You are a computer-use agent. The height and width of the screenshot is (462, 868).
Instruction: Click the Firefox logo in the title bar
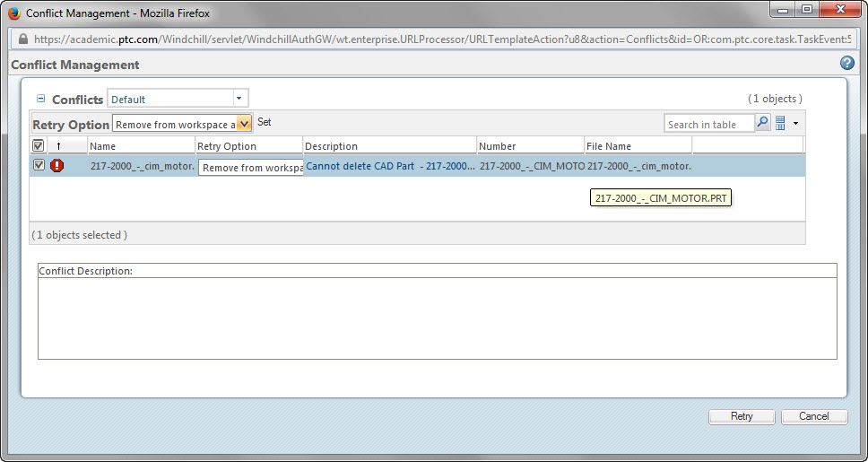click(x=14, y=13)
